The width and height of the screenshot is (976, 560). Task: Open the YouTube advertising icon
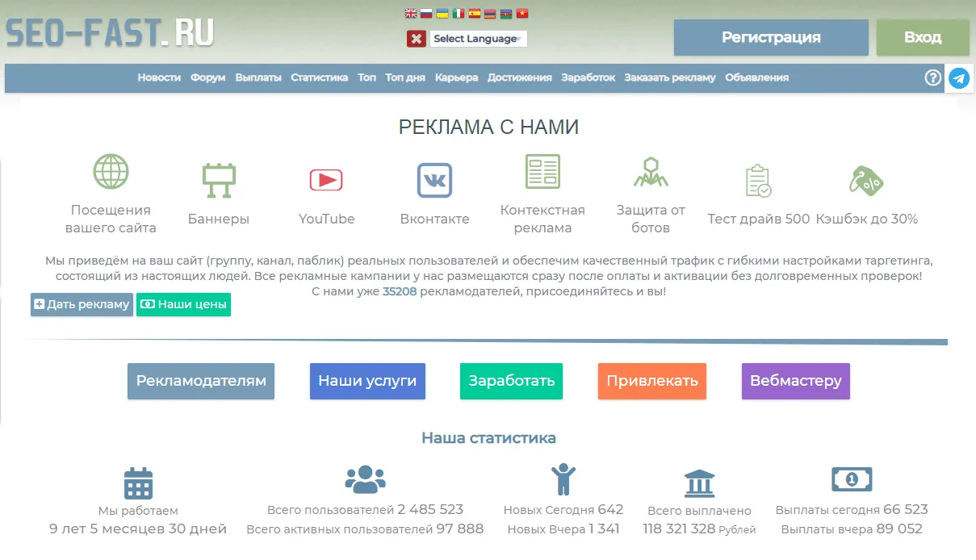point(326,179)
